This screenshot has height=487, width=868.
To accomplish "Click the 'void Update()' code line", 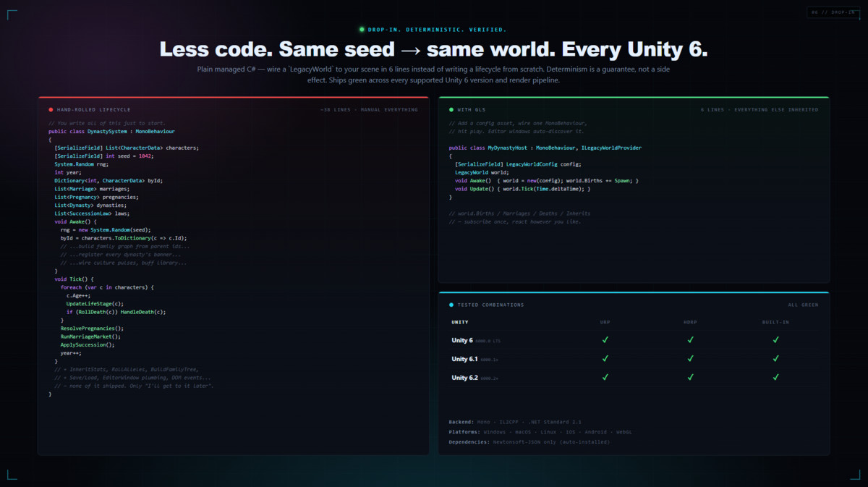I will pyautogui.click(x=523, y=189).
